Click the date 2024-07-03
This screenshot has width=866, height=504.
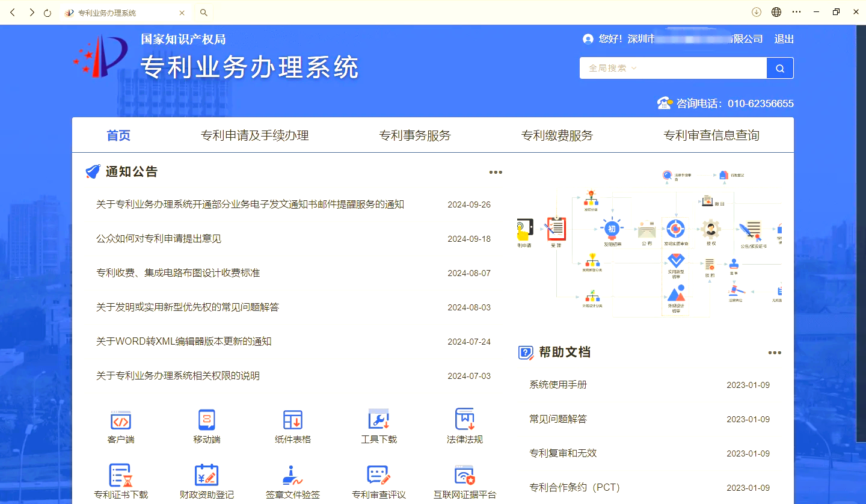click(x=469, y=376)
